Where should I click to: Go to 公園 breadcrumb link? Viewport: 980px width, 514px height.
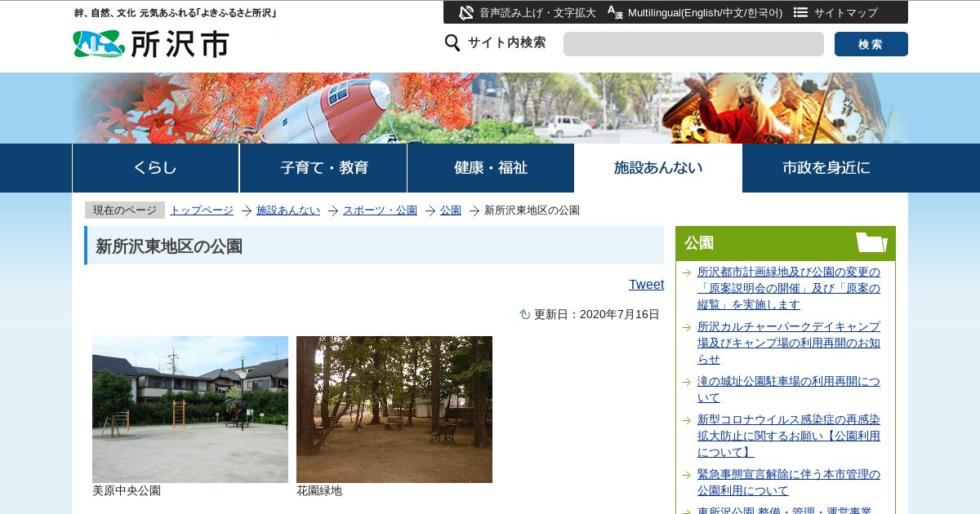[x=451, y=210]
